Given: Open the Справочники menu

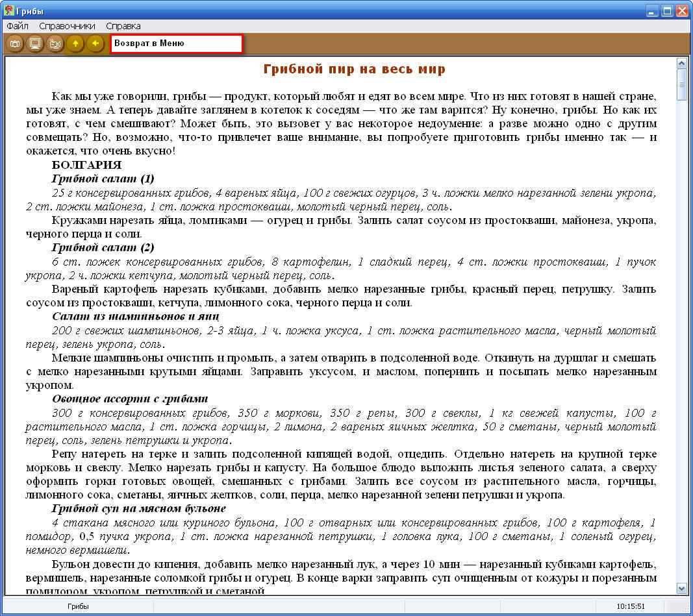Looking at the screenshot, I should click(x=67, y=26).
